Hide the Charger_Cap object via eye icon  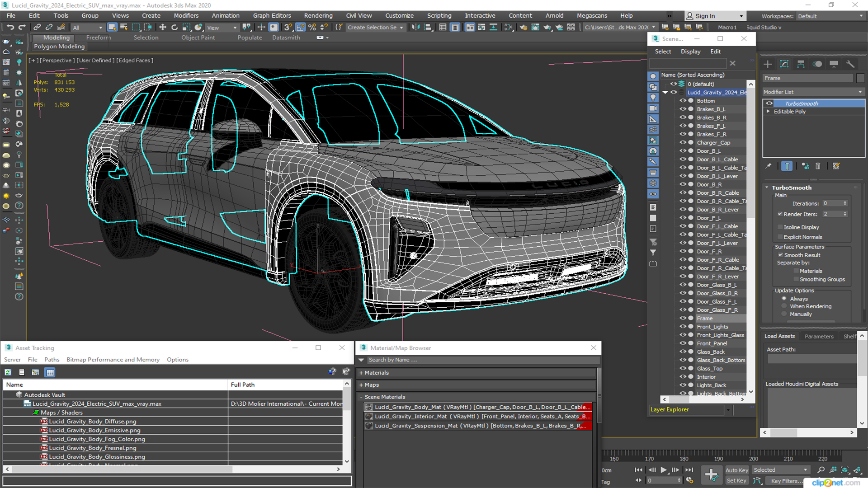(683, 142)
